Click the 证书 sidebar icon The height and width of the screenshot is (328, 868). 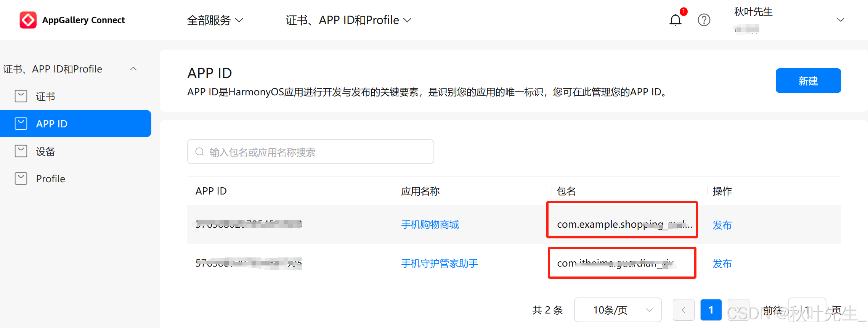coord(21,96)
